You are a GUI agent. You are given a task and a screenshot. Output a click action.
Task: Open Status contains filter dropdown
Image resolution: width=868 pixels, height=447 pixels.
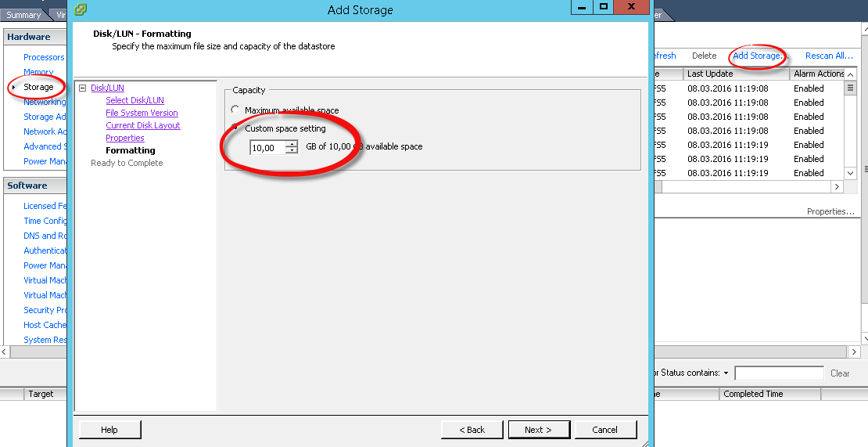point(726,373)
